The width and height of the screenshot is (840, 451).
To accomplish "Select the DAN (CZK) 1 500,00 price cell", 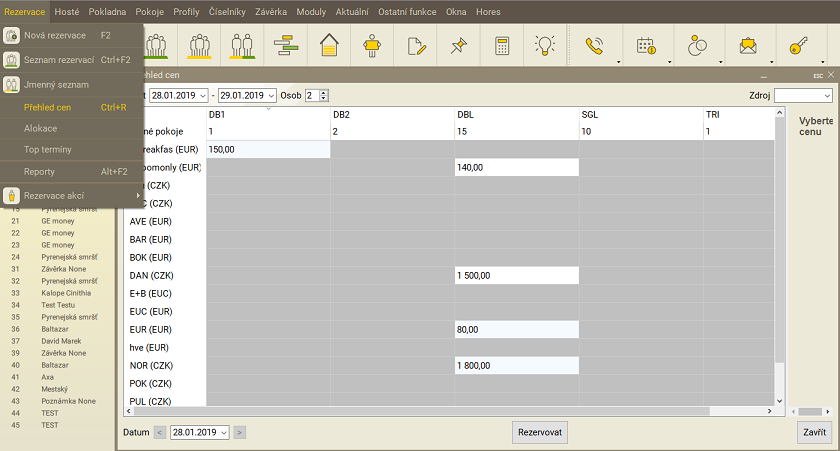I will (x=516, y=275).
